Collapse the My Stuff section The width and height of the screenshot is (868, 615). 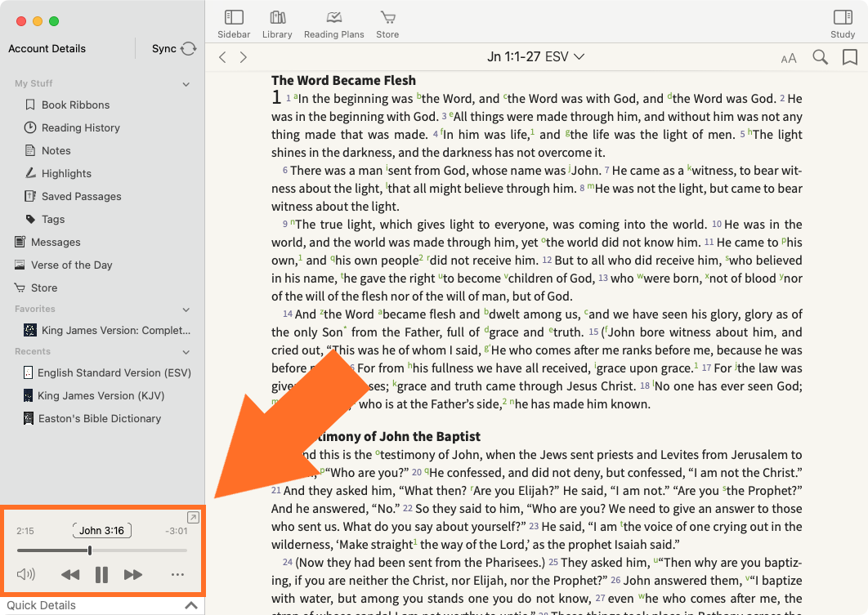point(186,84)
